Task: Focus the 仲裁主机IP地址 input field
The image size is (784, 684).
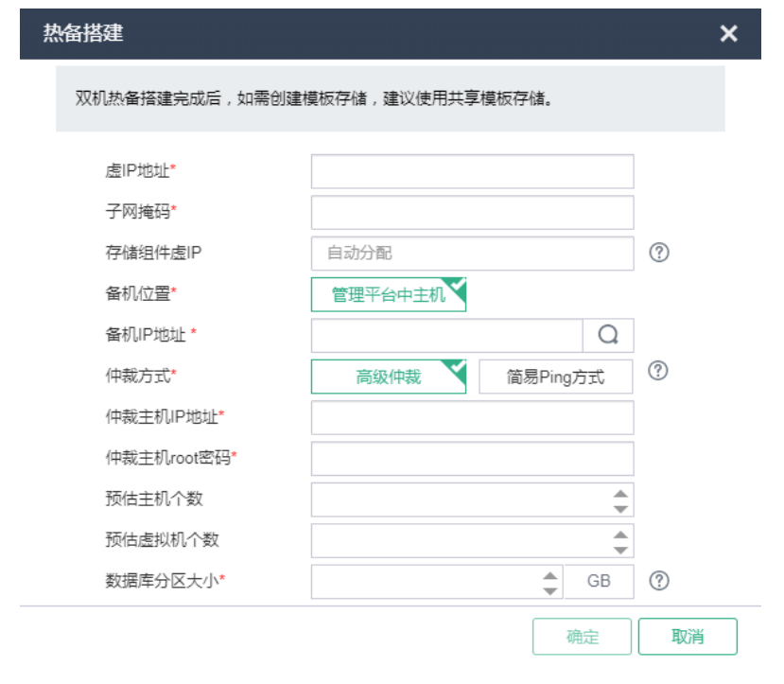Action: (x=473, y=417)
